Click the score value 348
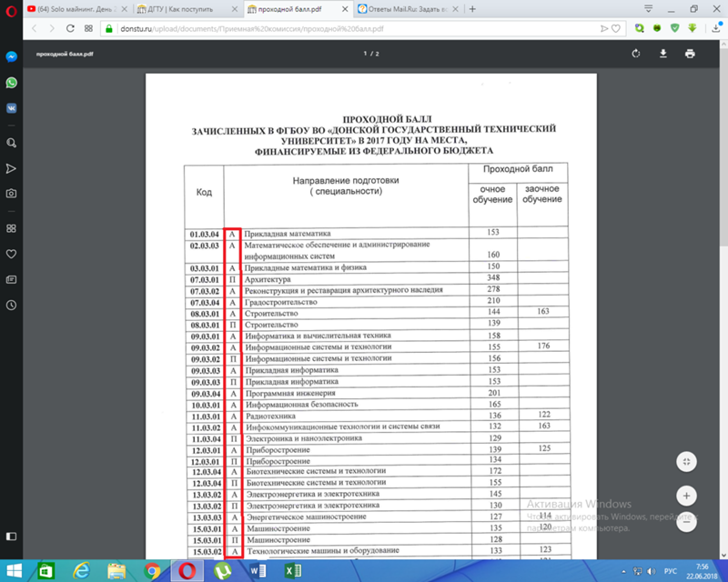The width and height of the screenshot is (728, 582). [x=493, y=277]
